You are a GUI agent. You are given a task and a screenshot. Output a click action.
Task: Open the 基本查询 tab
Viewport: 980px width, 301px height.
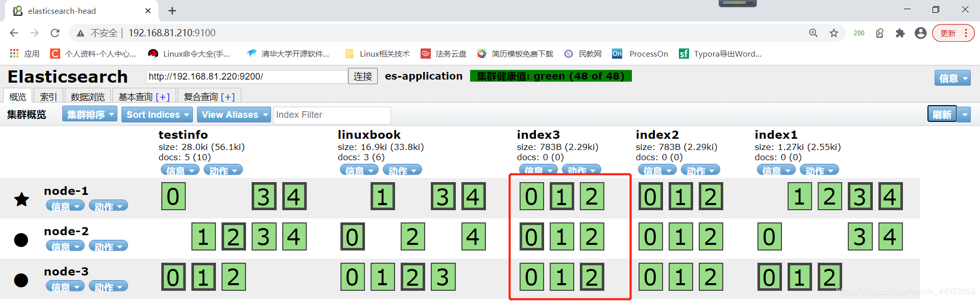tap(144, 96)
